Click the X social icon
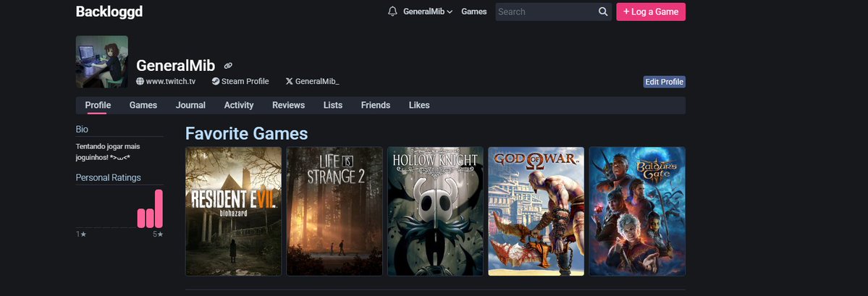Viewport: 868px width, 296px height. (289, 81)
